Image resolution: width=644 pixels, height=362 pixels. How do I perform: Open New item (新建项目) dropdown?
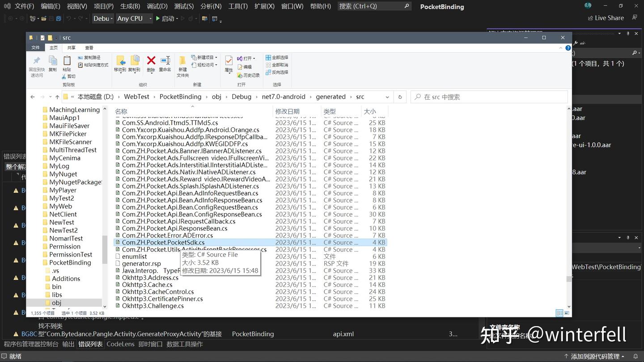[204, 58]
